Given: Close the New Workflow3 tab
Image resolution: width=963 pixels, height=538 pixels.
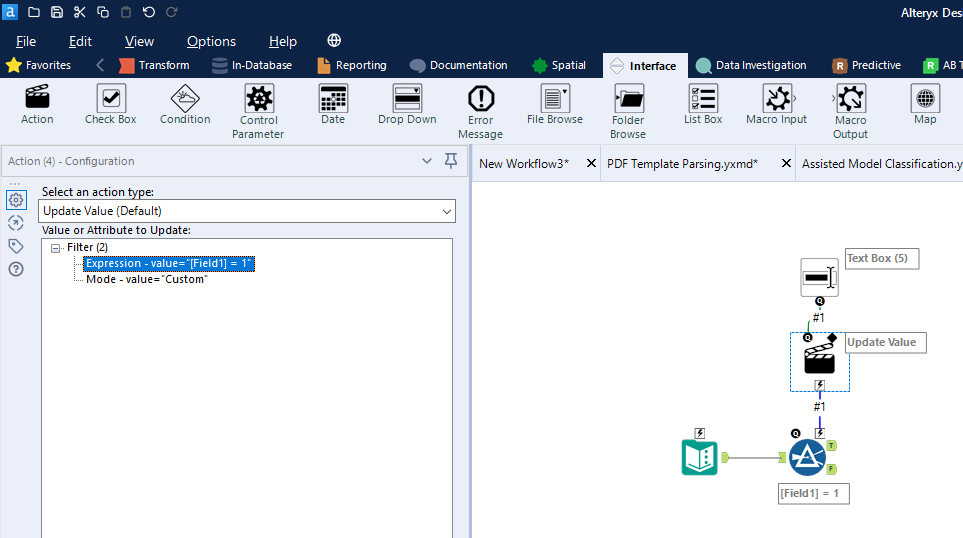Looking at the screenshot, I should click(591, 163).
